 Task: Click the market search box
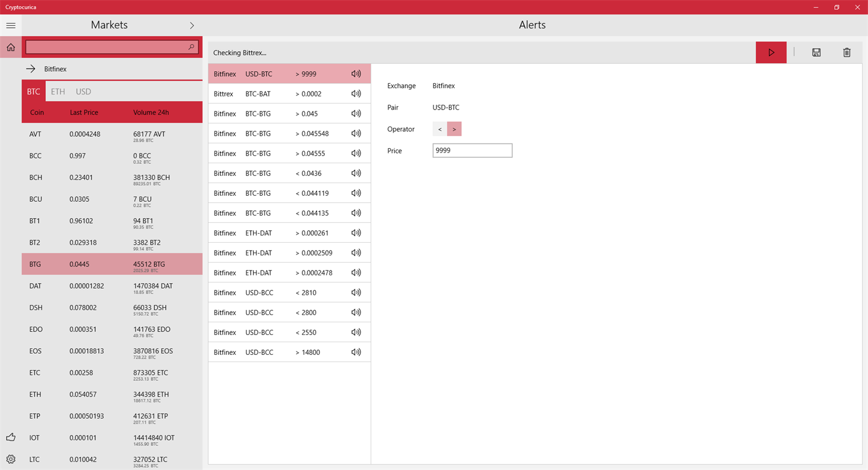point(112,47)
